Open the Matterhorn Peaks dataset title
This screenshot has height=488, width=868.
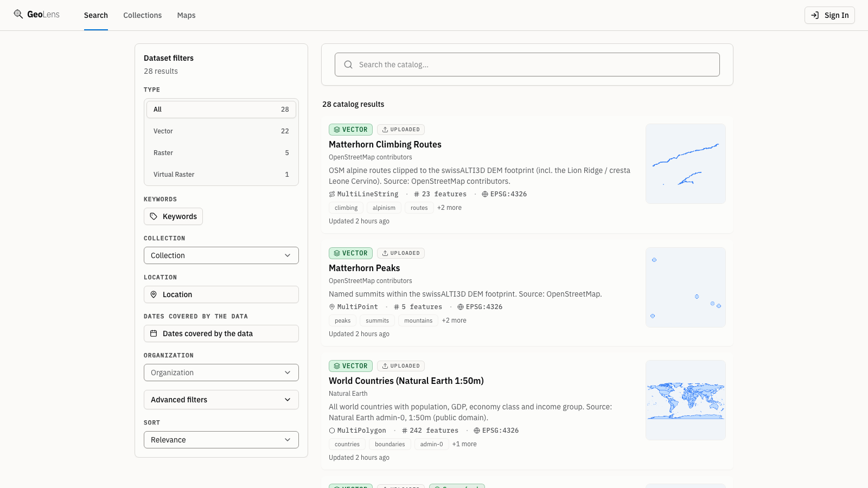point(364,268)
